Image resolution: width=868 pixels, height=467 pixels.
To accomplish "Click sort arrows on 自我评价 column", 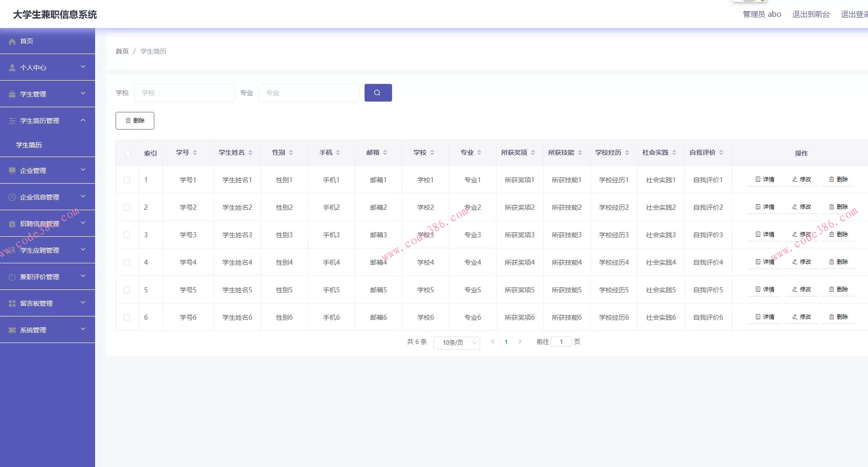I will point(721,153).
